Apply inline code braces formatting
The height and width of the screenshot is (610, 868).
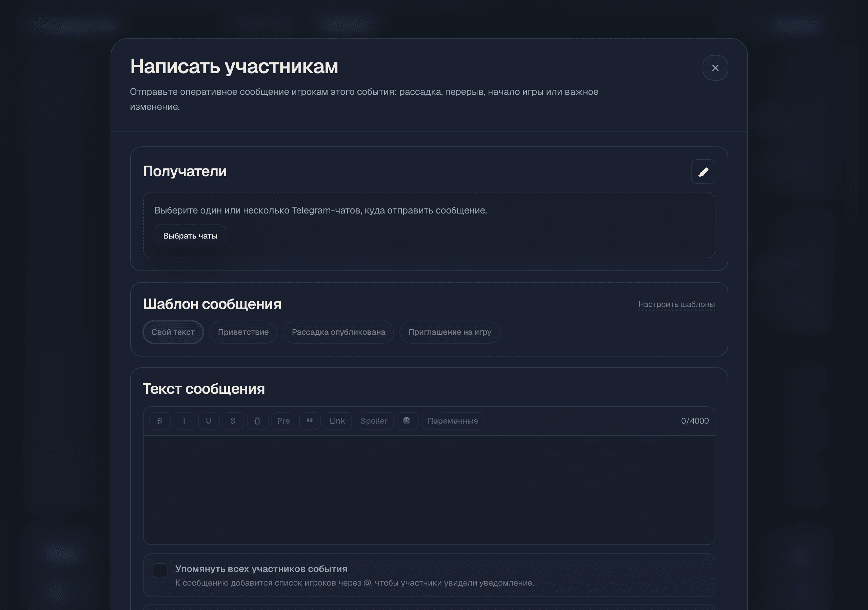(257, 421)
